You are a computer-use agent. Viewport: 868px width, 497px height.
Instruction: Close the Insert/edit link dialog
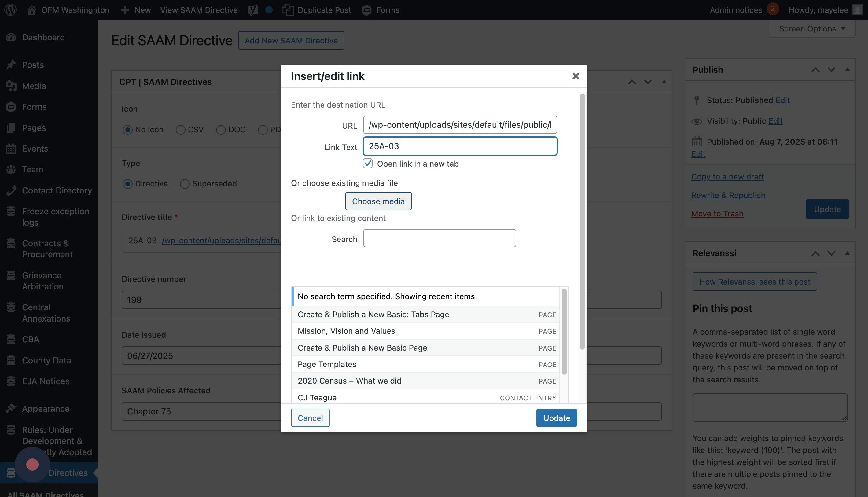[x=576, y=76]
